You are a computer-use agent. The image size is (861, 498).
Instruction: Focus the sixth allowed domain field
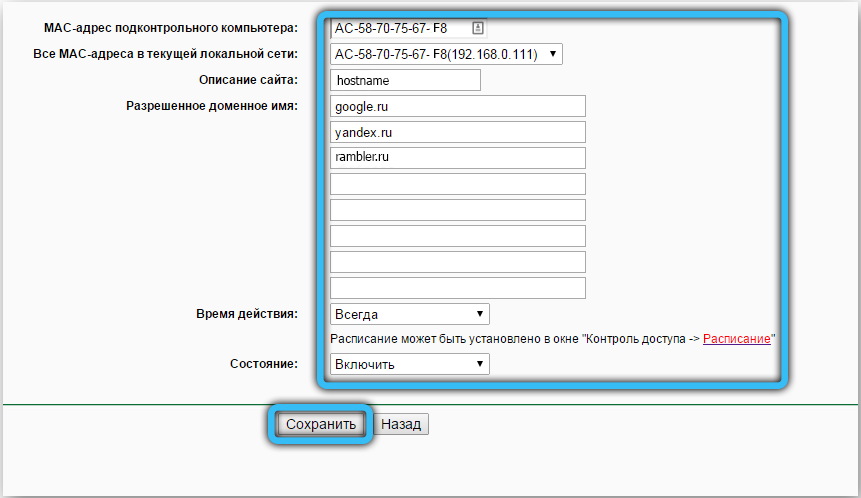pyautogui.click(x=457, y=236)
